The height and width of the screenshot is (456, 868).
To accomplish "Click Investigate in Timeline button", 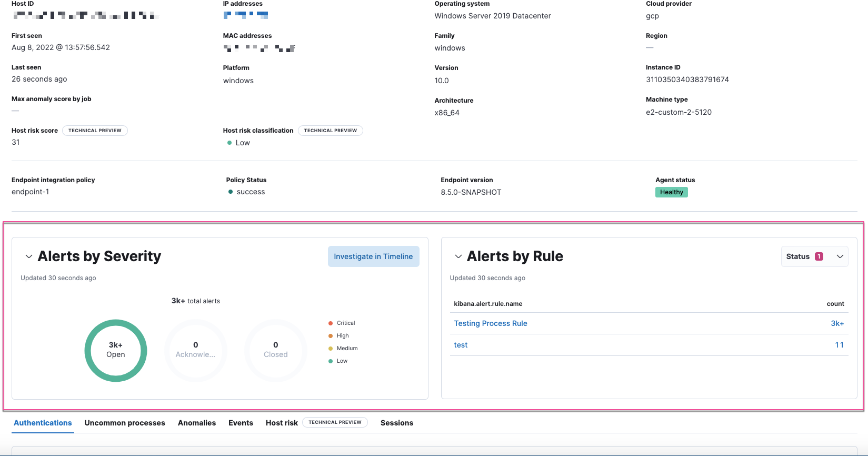I will 373,256.
